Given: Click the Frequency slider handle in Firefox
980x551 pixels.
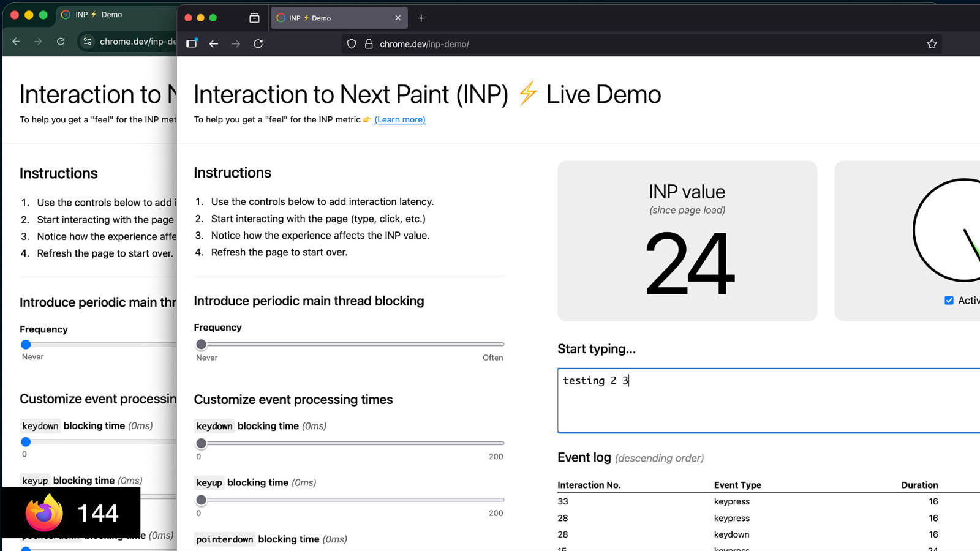Looking at the screenshot, I should point(201,345).
